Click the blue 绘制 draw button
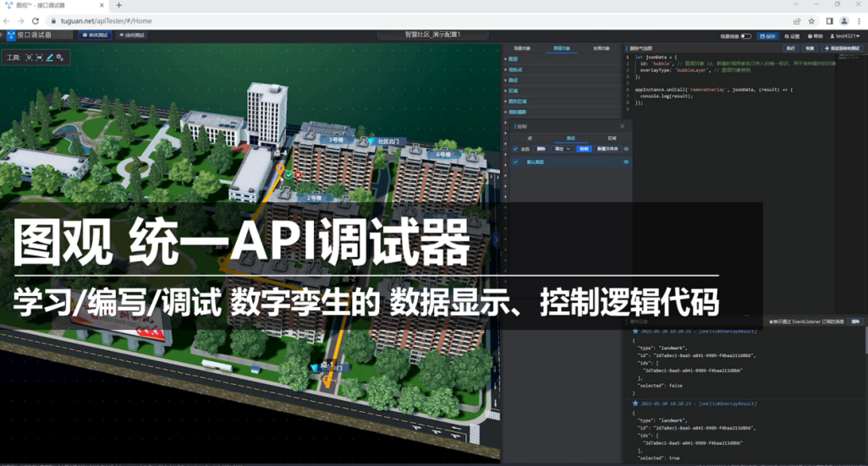The width and height of the screenshot is (868, 466). (584, 149)
